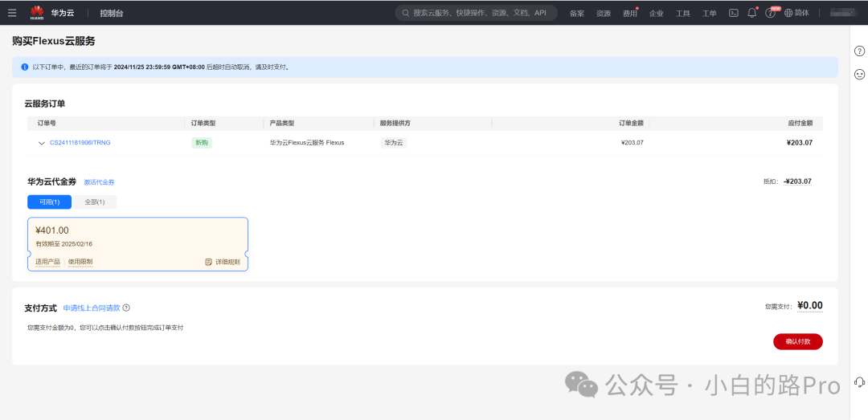Click 有效期至 2025/02/16 text
The height and width of the screenshot is (420, 868).
click(x=63, y=244)
